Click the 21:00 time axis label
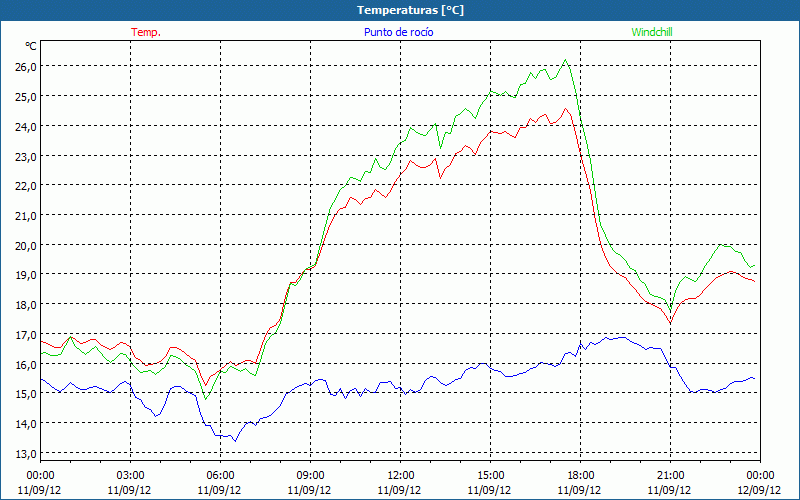 click(x=670, y=475)
